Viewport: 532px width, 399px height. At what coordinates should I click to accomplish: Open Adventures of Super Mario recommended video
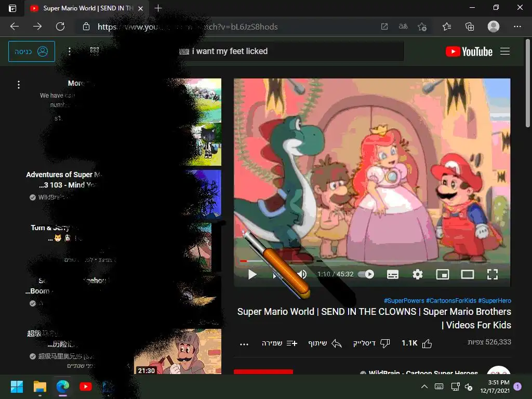[64, 179]
